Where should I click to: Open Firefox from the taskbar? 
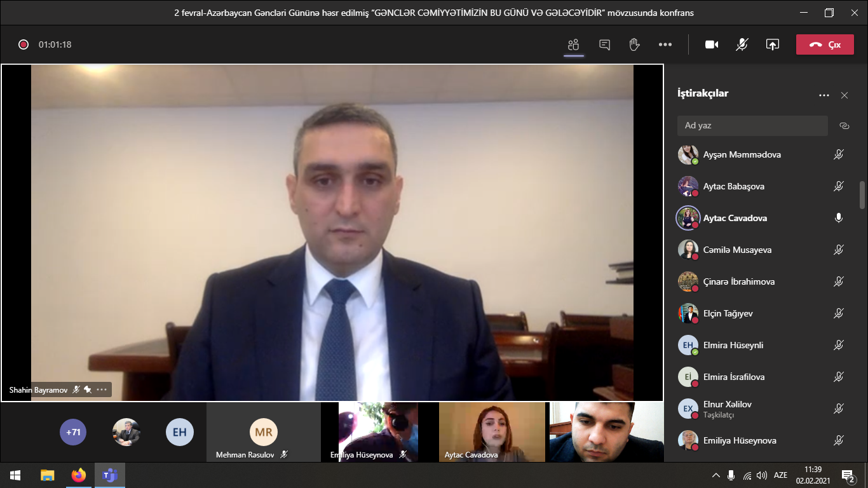point(78,475)
